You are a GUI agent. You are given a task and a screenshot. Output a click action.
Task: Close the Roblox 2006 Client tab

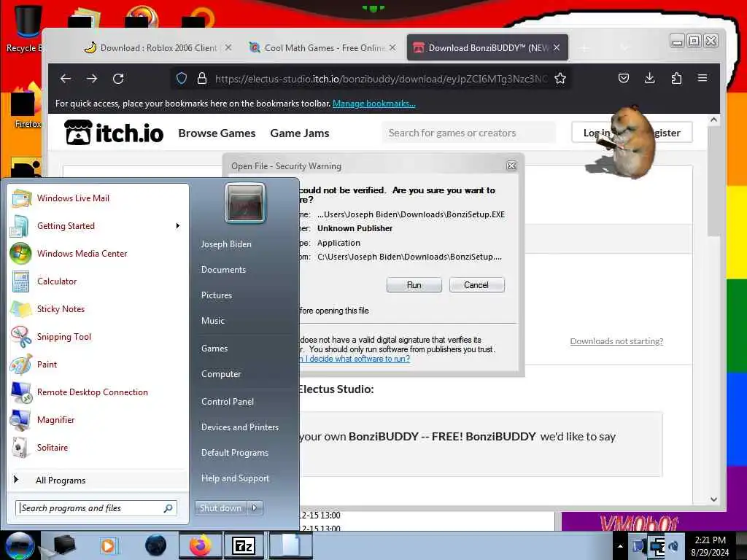pyautogui.click(x=228, y=47)
